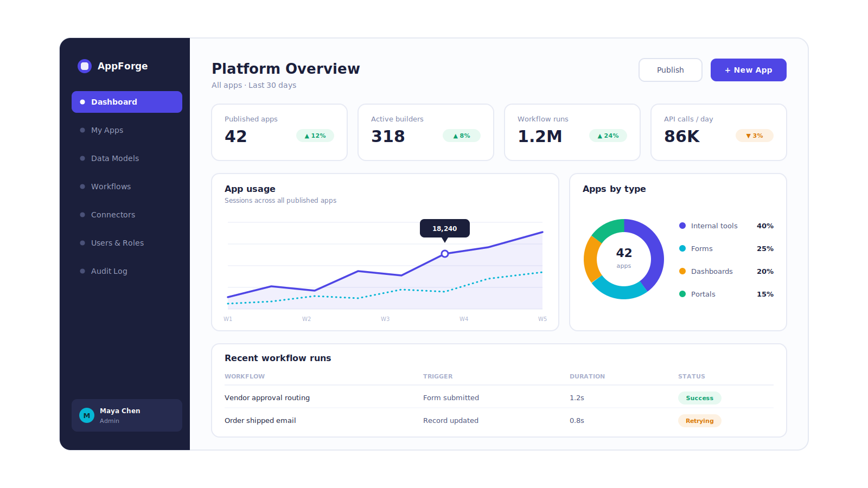Click the API calls value 86K
The width and height of the screenshot is (868, 488).
click(682, 136)
